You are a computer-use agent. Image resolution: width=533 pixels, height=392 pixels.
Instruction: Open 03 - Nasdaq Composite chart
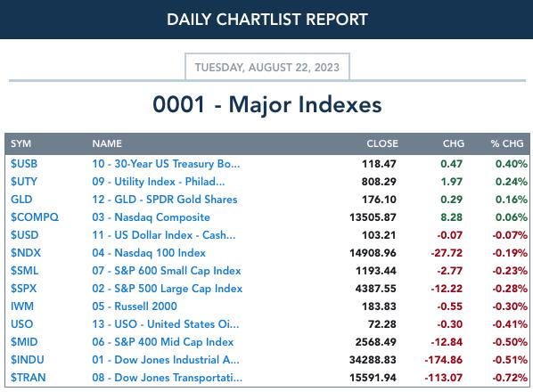[x=151, y=217]
